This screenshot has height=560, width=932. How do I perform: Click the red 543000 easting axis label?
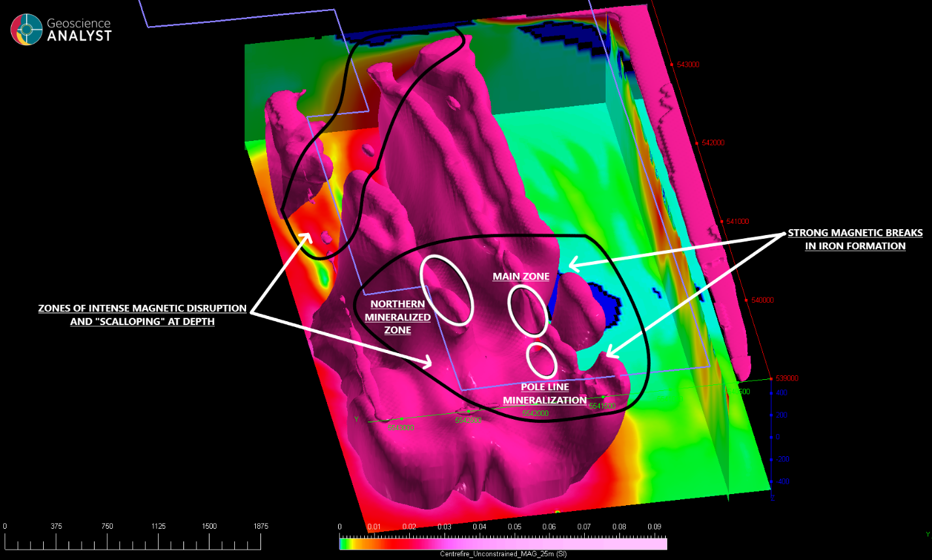[x=688, y=65]
